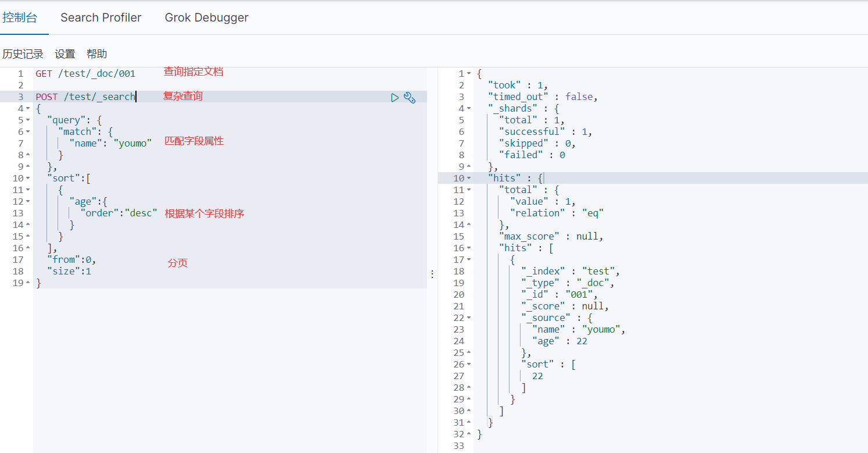Collapse the "query" block fold arrow at line 5
Image resolution: width=868 pixels, height=453 pixels.
pos(28,120)
